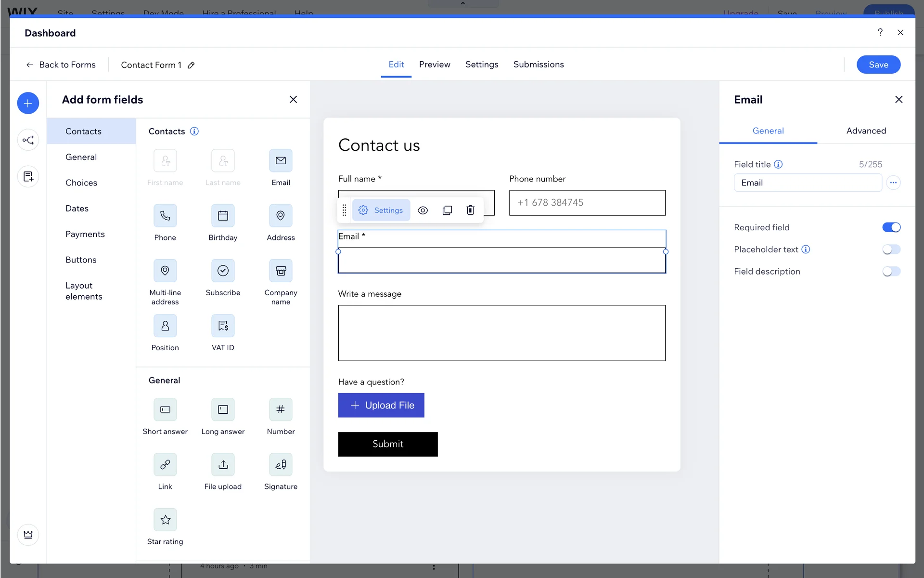Add the VAT ID field

[223, 326]
